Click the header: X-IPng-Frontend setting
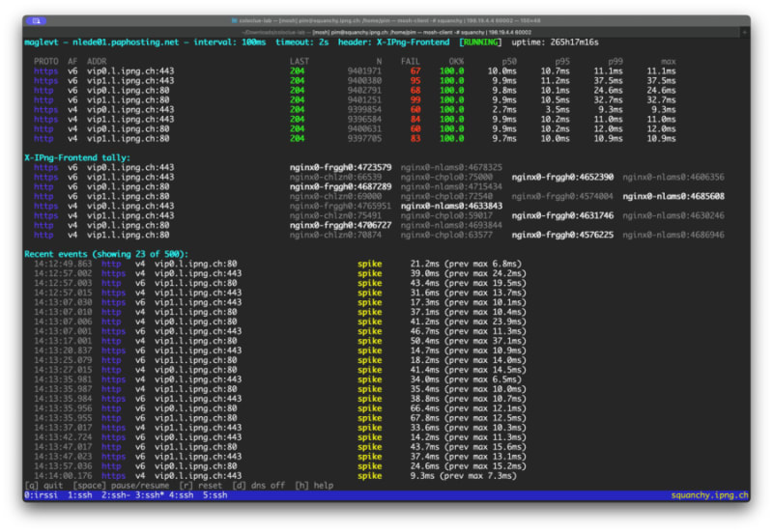The height and width of the screenshot is (532, 773). (x=393, y=42)
